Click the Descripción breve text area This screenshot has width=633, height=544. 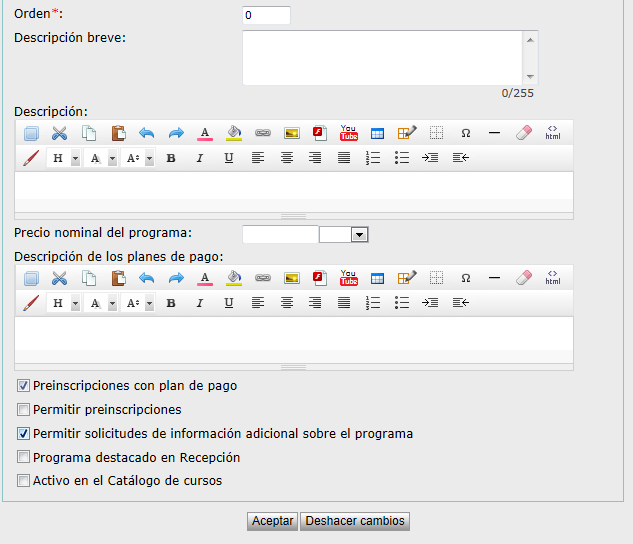point(383,58)
